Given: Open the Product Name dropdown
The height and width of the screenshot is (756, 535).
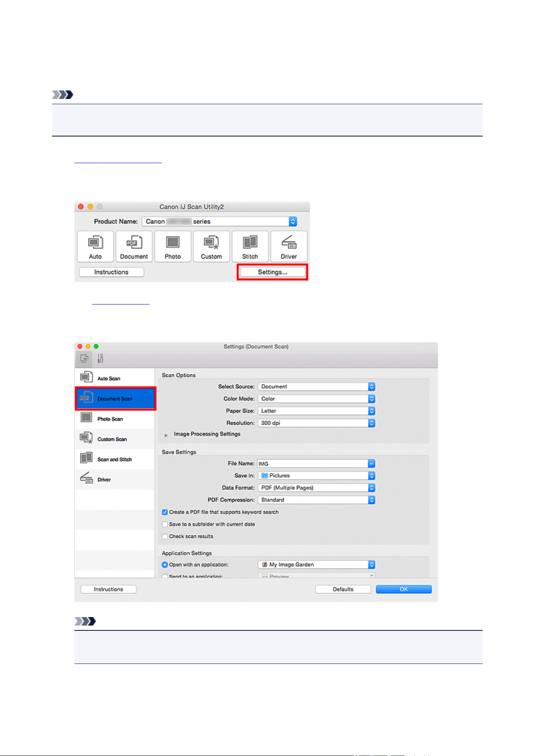Looking at the screenshot, I should [x=219, y=221].
